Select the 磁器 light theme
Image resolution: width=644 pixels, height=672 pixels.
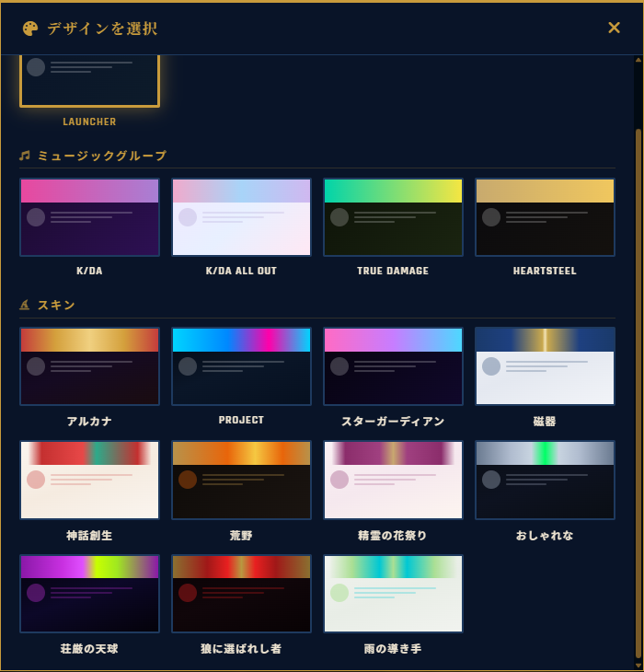point(545,366)
